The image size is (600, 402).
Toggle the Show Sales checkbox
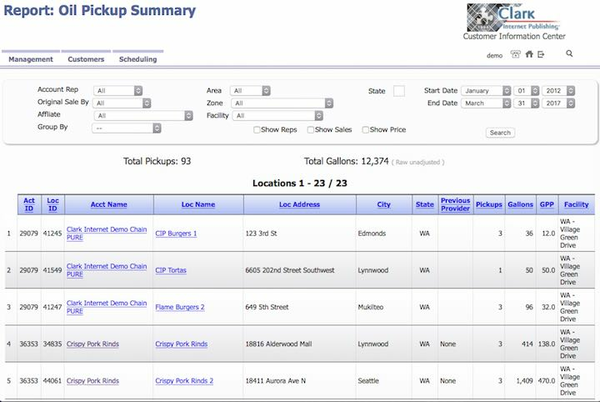[x=310, y=130]
